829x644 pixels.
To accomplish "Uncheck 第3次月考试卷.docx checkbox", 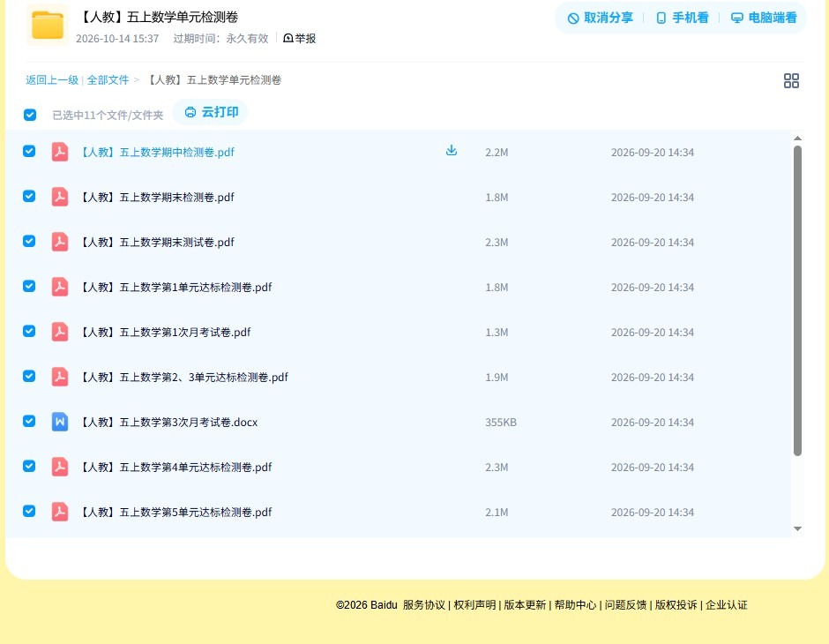I will click(29, 421).
